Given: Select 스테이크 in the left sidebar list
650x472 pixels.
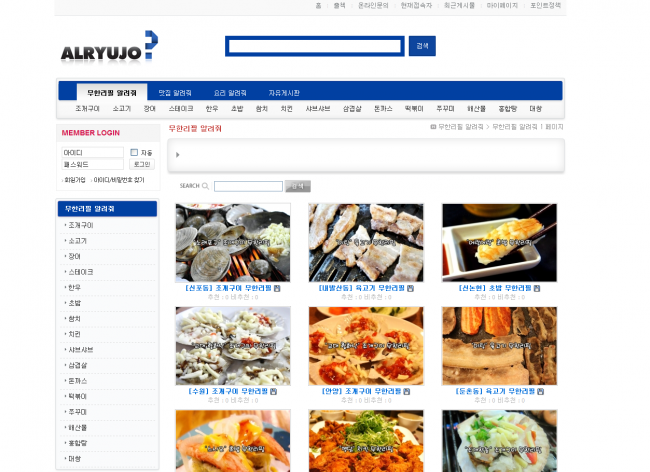Looking at the screenshot, I should coord(81,272).
